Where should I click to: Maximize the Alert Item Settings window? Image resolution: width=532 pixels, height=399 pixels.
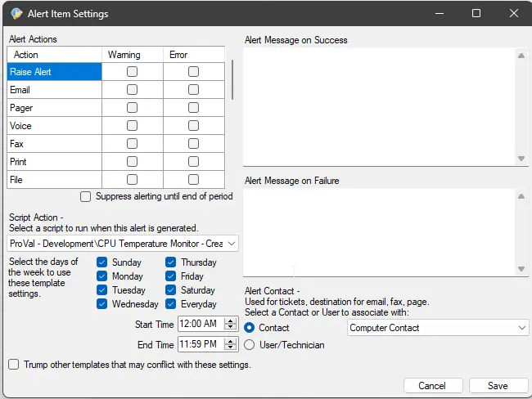476,13
